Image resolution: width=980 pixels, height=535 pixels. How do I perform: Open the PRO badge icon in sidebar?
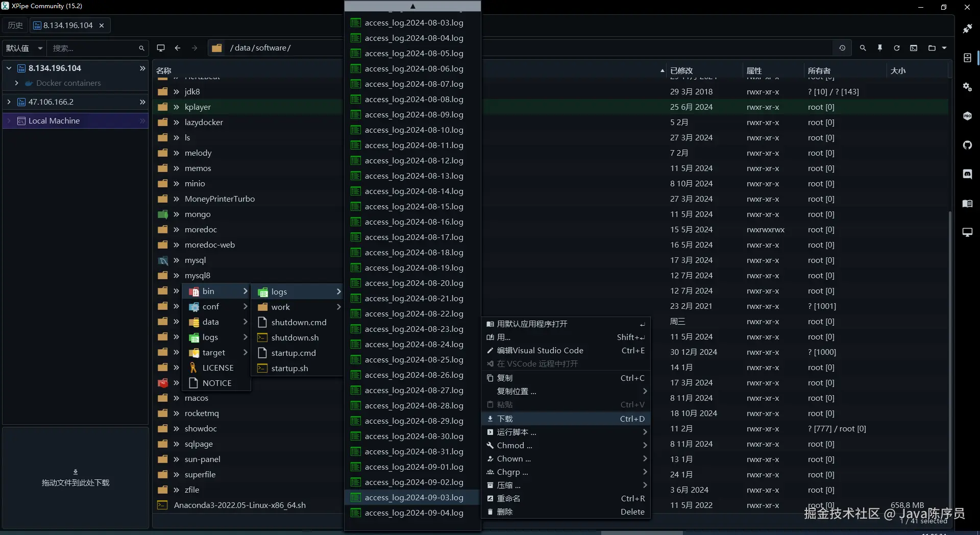[967, 116]
